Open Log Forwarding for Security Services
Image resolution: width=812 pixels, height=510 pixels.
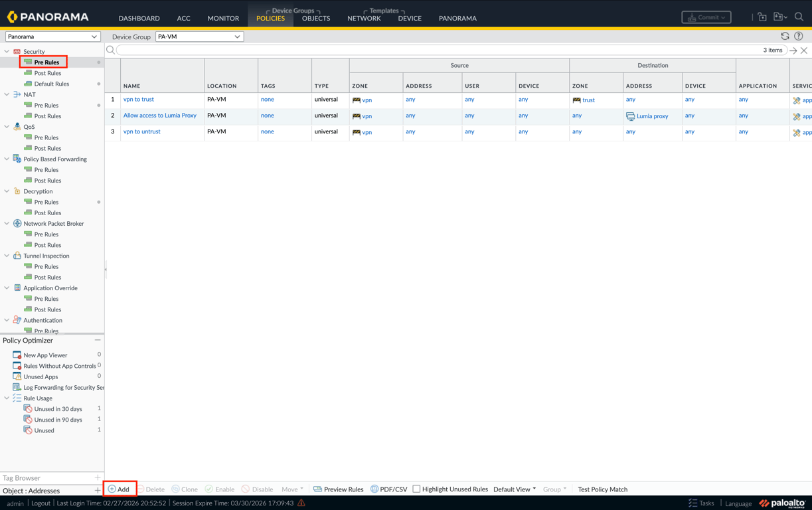[64, 387]
